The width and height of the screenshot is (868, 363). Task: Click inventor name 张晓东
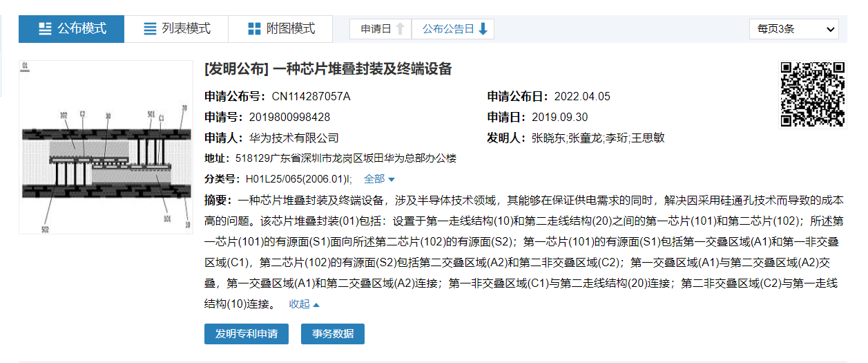548,138
